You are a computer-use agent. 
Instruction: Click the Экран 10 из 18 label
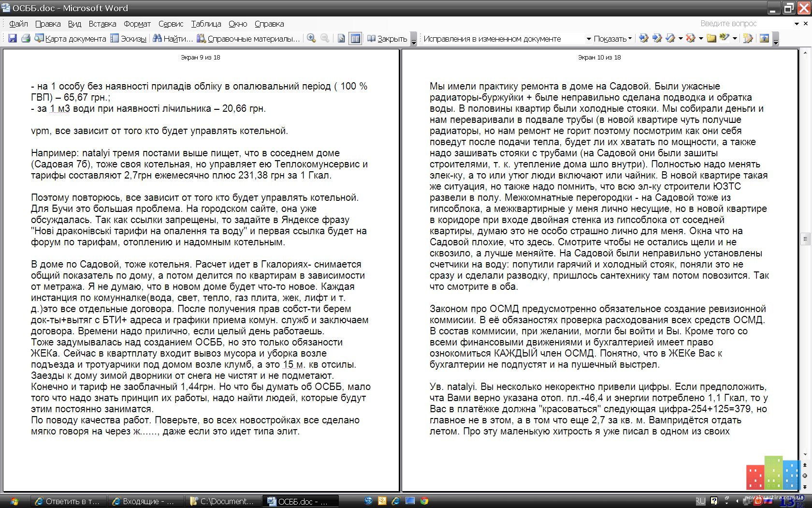[599, 57]
